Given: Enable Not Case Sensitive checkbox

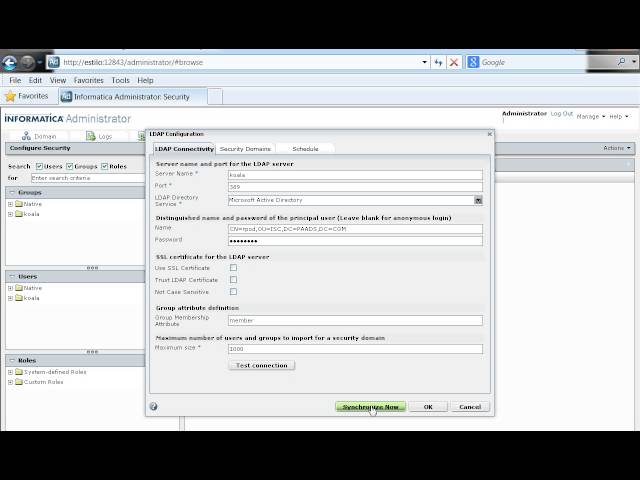Looking at the screenshot, I should coord(233,291).
